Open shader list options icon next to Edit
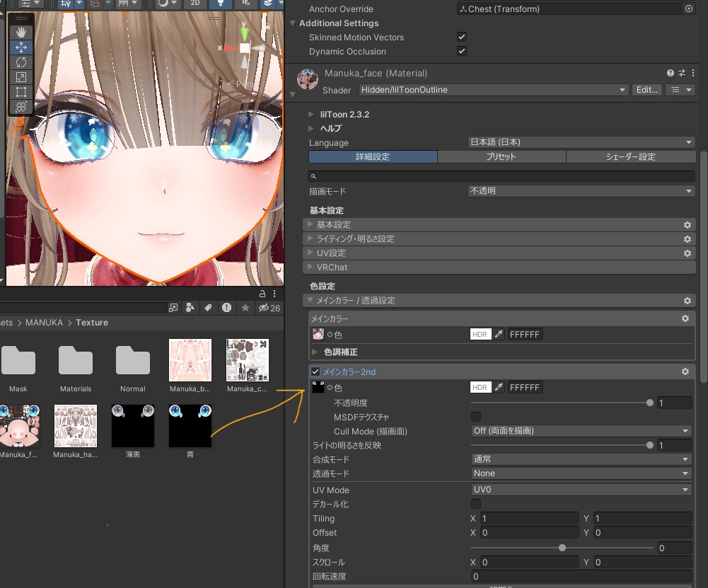Screen dimensions: 708x588 tap(681, 90)
